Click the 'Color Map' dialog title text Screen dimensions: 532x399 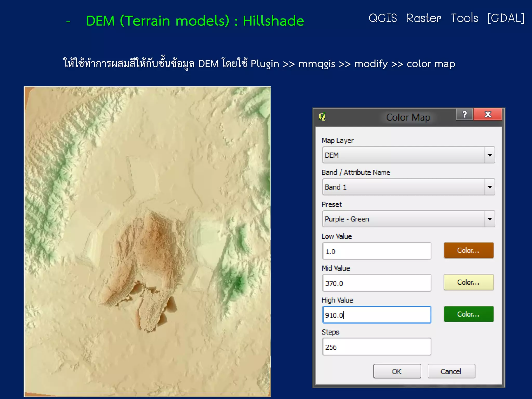[408, 117]
